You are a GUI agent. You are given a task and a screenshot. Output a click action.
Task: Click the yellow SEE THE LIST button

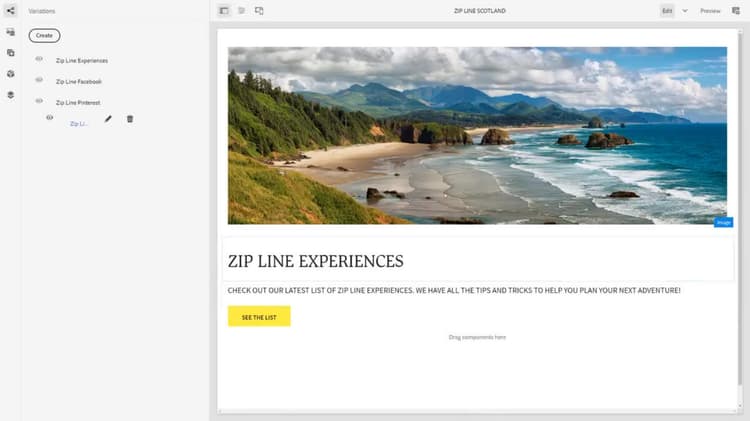[259, 316]
